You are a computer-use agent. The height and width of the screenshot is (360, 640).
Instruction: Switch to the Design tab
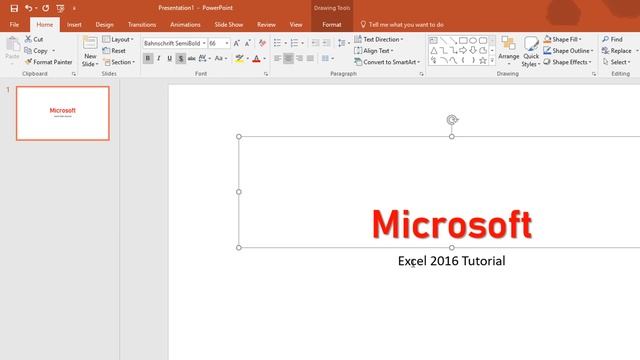[x=104, y=24]
